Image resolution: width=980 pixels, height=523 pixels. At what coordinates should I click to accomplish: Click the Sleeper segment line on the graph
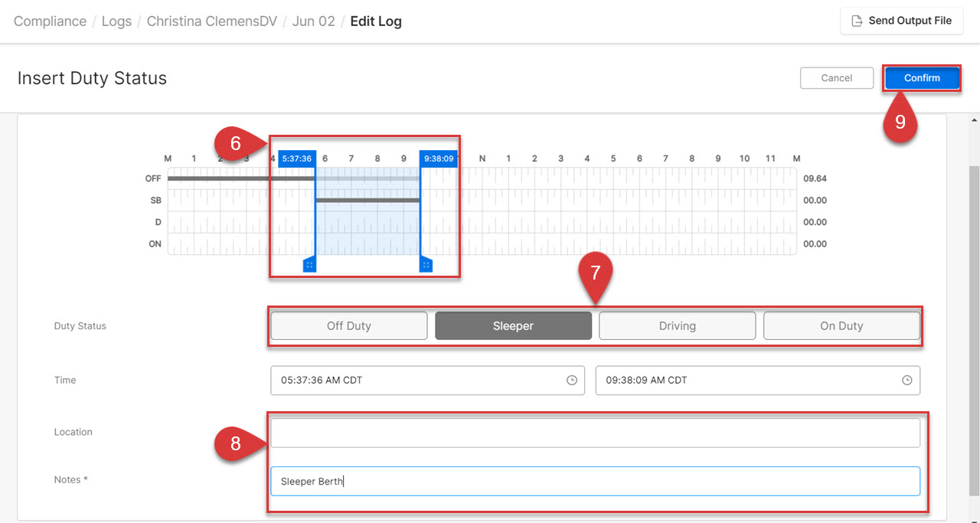coord(367,200)
